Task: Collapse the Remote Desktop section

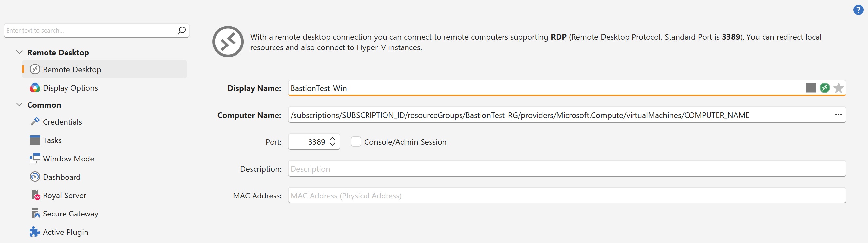Action: (20, 53)
